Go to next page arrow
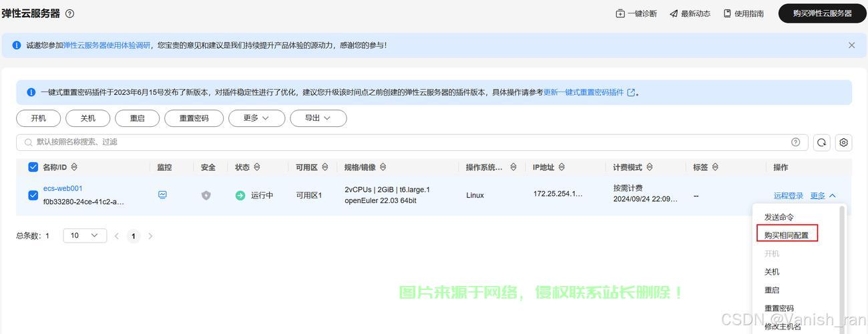 point(150,236)
